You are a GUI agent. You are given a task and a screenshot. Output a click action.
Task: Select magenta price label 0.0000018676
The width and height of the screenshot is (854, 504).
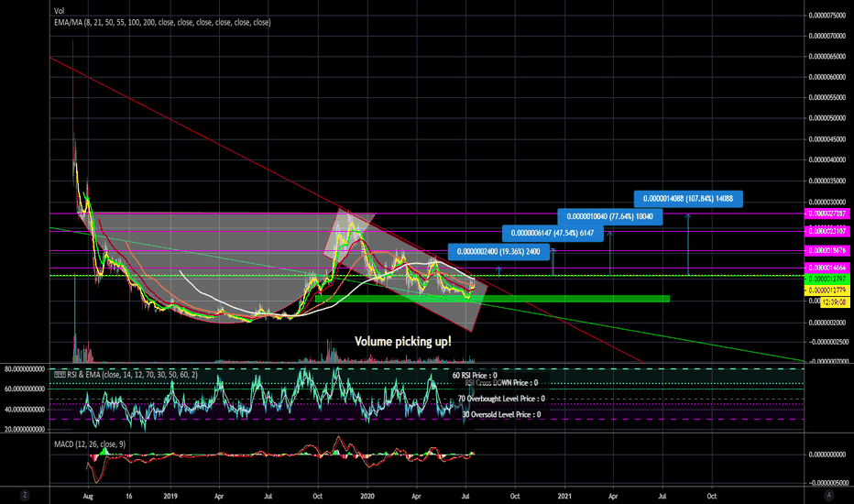(x=827, y=251)
